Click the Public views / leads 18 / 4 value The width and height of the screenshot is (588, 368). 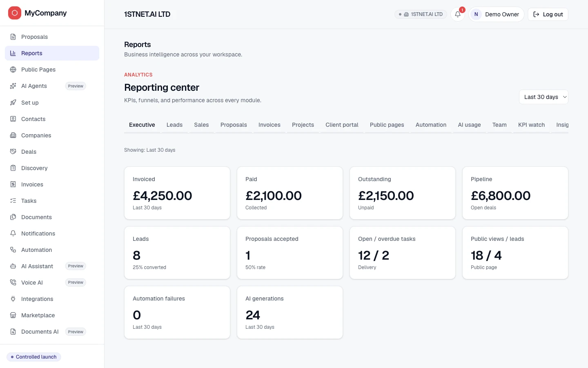[x=486, y=256]
